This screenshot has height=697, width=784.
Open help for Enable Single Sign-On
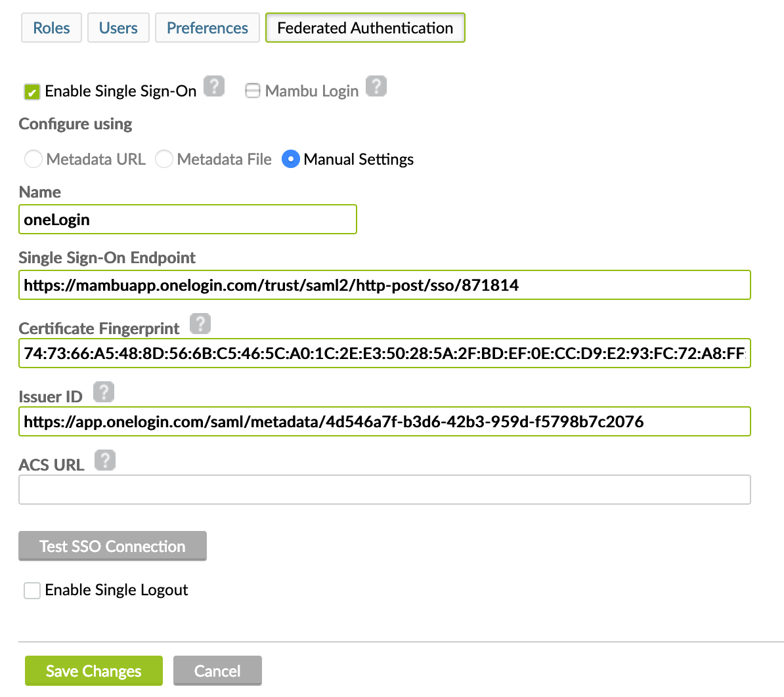tap(214, 86)
